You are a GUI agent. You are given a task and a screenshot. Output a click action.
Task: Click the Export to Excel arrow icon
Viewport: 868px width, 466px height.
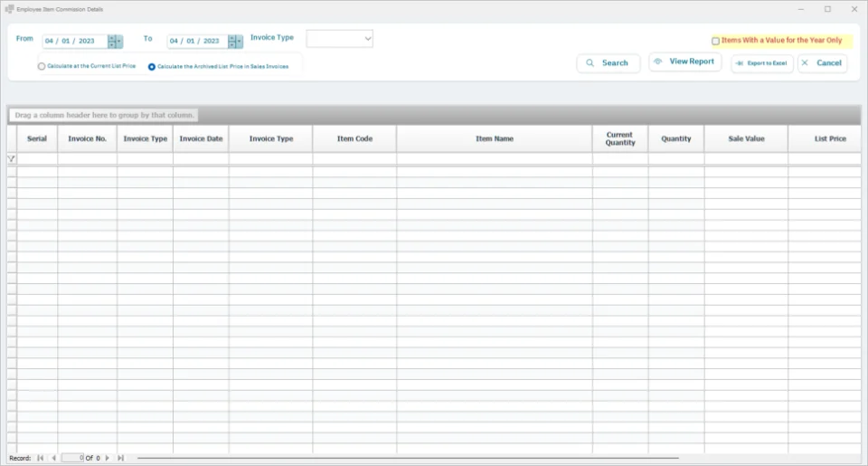coord(739,63)
